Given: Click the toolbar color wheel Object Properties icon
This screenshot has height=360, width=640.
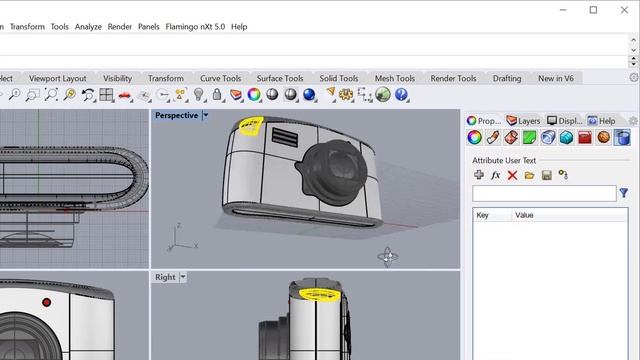Looking at the screenshot, I should click(x=254, y=95).
